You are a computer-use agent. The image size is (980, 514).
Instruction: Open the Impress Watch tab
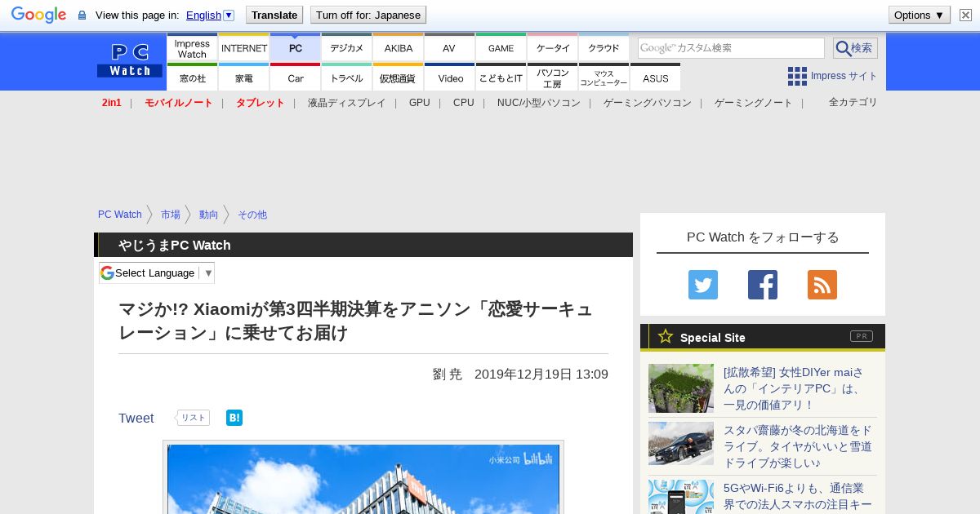tap(192, 48)
